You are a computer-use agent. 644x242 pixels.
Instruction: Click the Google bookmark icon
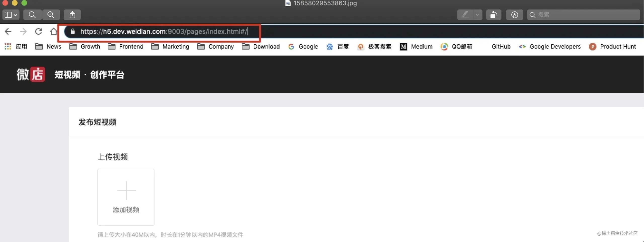click(291, 47)
